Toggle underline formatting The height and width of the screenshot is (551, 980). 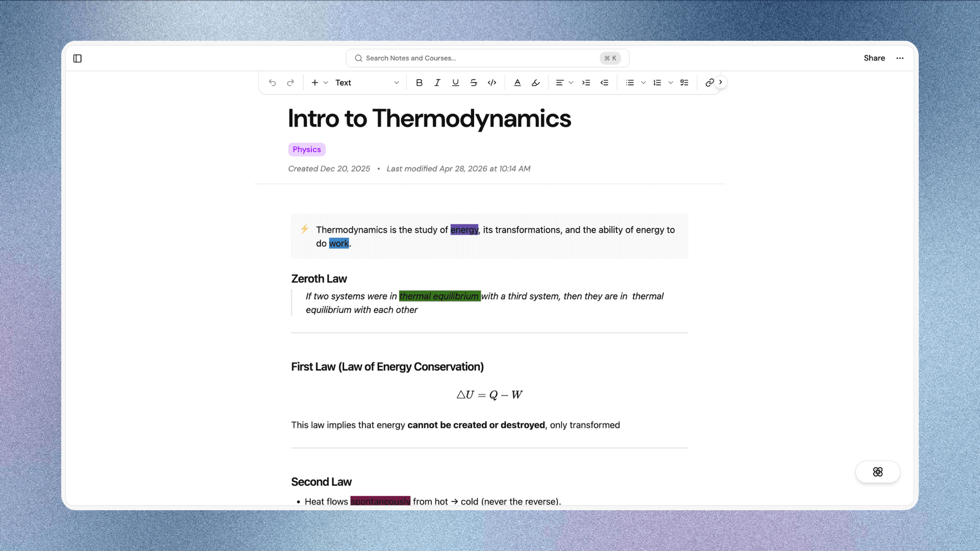(455, 83)
